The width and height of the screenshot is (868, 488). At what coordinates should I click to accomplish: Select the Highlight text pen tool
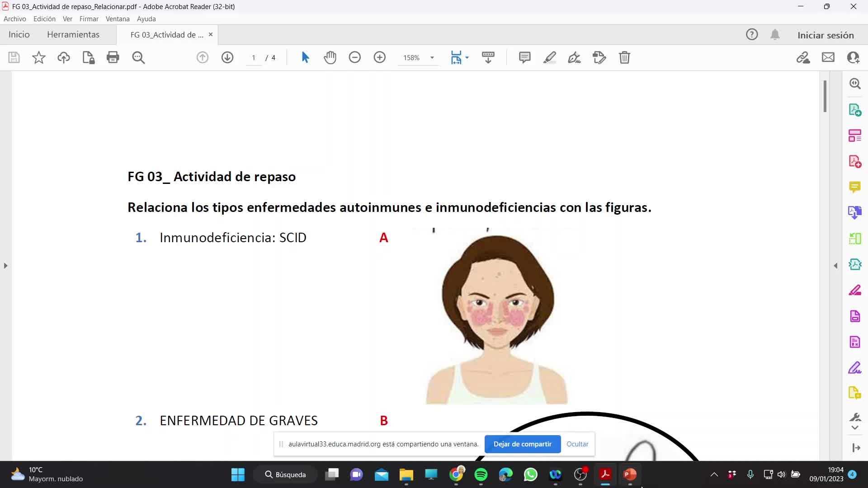click(549, 57)
